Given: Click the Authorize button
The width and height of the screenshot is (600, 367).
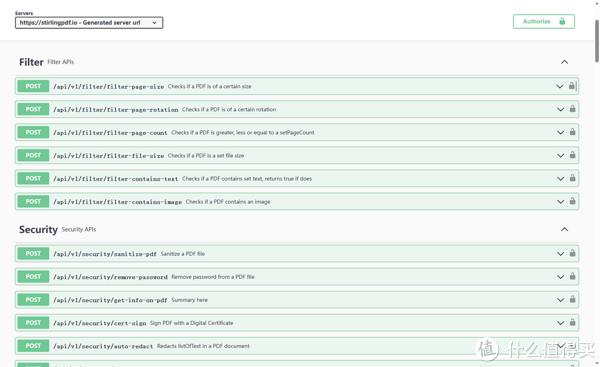Looking at the screenshot, I should point(544,21).
